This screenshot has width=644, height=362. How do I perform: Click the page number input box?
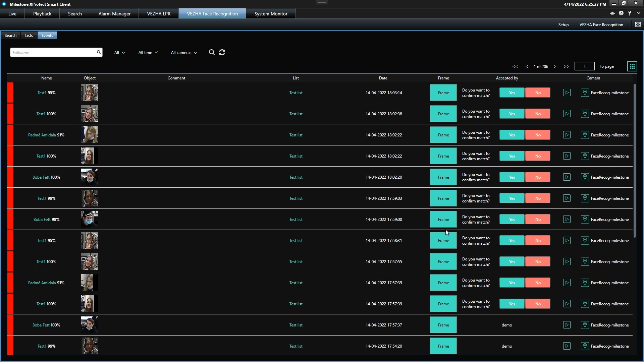point(584,66)
